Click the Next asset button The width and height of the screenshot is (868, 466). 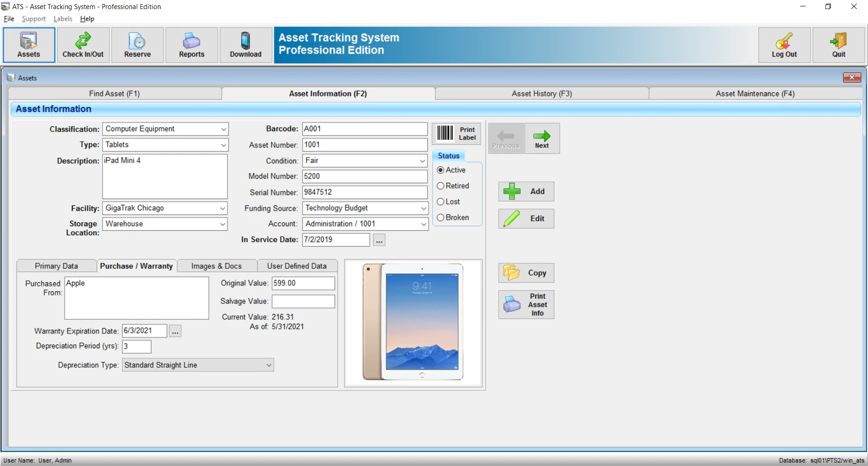542,138
